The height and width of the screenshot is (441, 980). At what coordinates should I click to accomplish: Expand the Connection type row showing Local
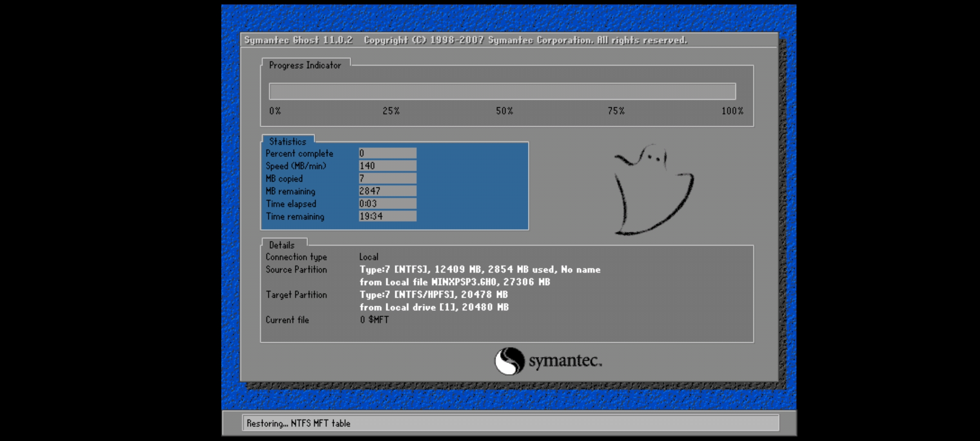[x=296, y=257]
